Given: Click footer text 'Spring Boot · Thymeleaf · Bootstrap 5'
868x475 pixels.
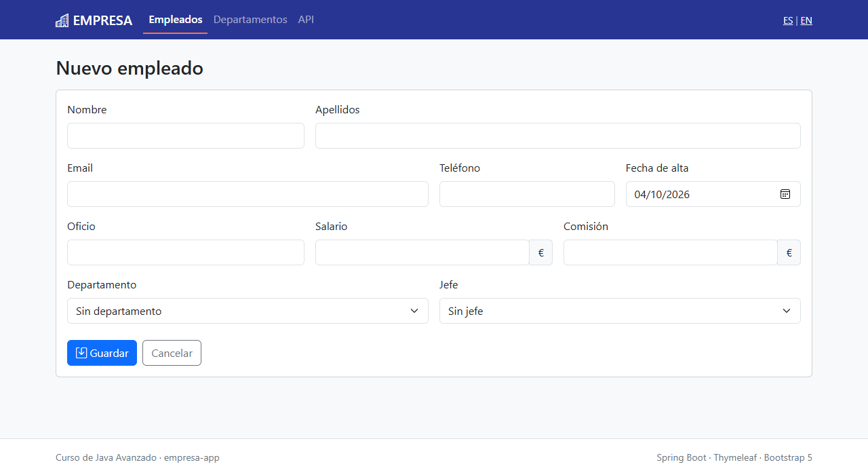Looking at the screenshot, I should tap(734, 458).
